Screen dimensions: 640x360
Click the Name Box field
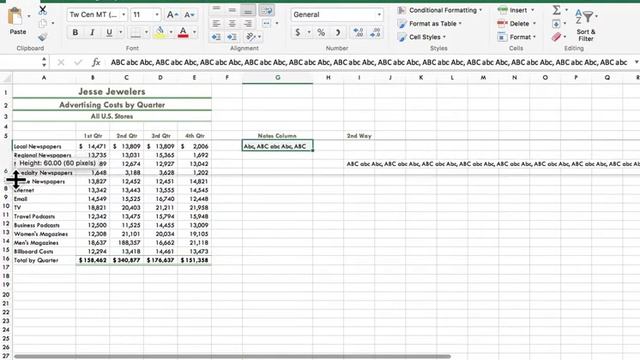point(20,62)
